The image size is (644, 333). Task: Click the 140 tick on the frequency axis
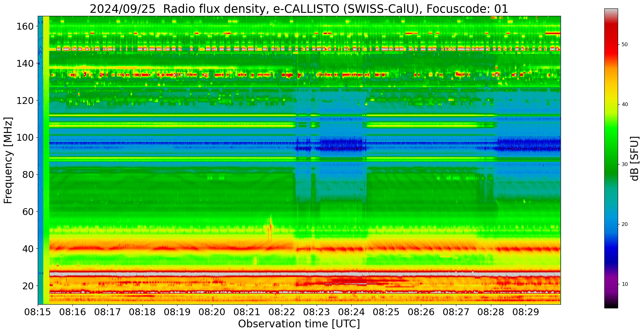pos(25,64)
